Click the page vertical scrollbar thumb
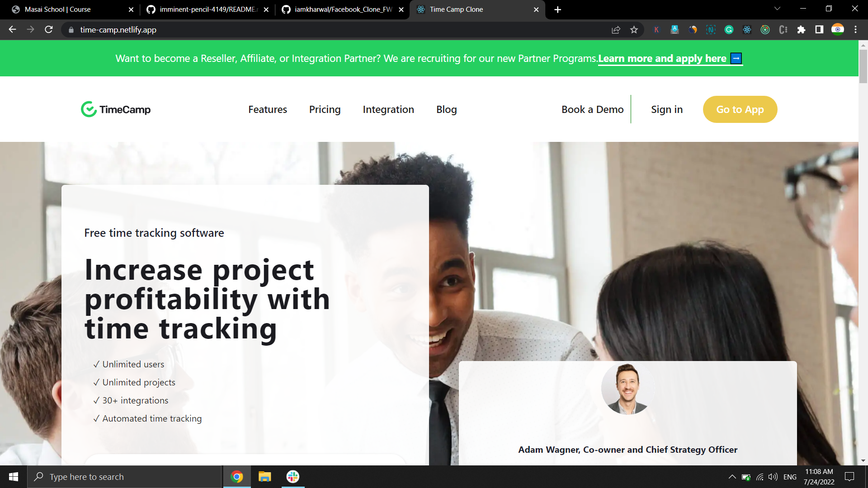The image size is (868, 488). [863, 66]
